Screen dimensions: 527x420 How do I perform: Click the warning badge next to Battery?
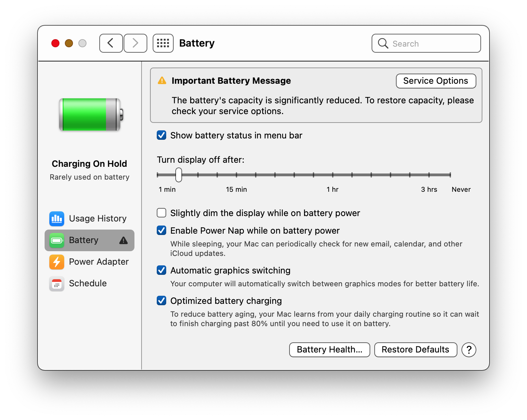[123, 240]
